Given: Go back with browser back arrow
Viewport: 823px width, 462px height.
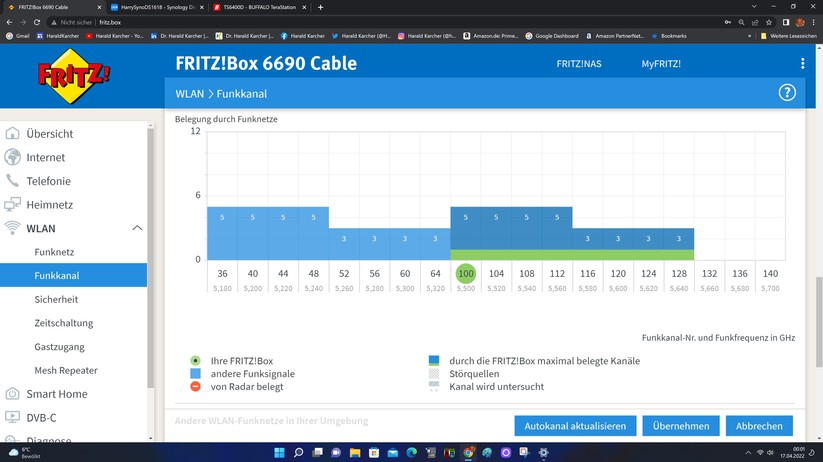Looking at the screenshot, I should 9,22.
